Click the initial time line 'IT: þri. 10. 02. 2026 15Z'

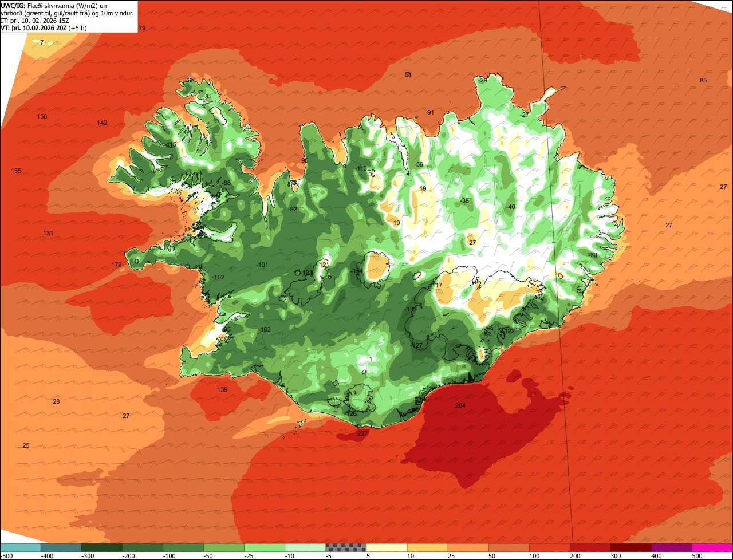[36, 21]
